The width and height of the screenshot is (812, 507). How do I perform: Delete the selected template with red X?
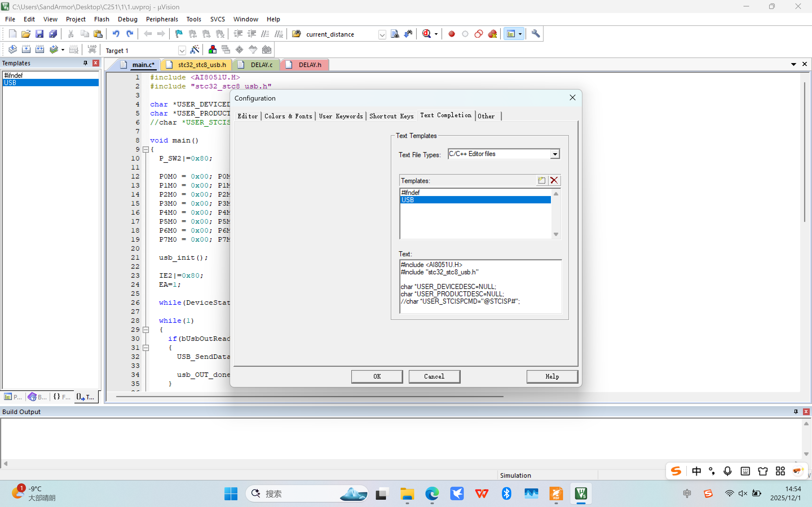pos(554,181)
